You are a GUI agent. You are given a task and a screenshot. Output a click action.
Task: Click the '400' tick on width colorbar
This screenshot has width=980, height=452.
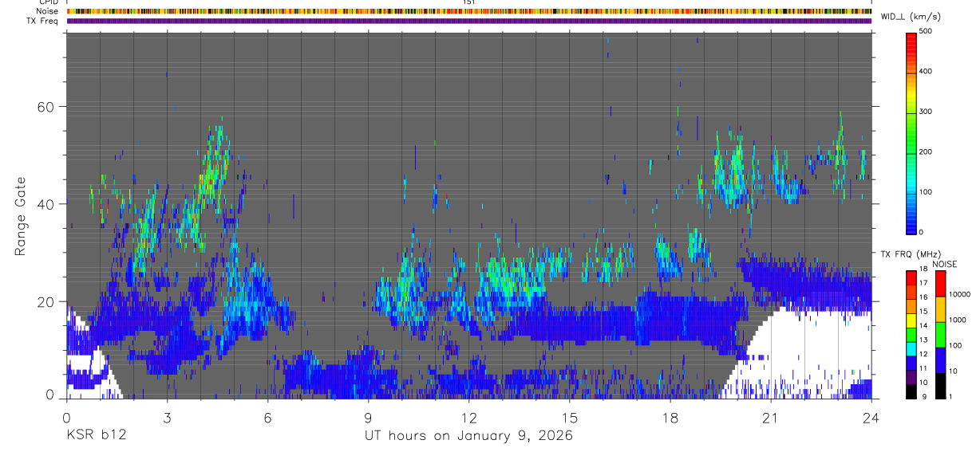point(927,72)
